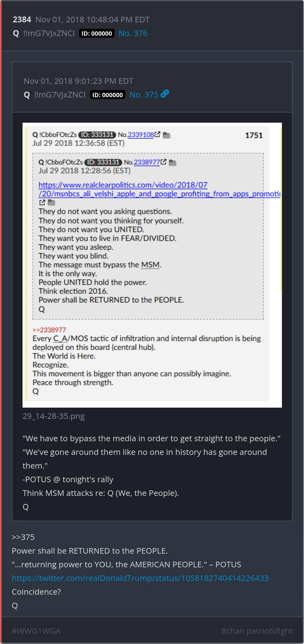Open the embedded post screenshot image
Screen dimensions: 304x644
(152, 265)
